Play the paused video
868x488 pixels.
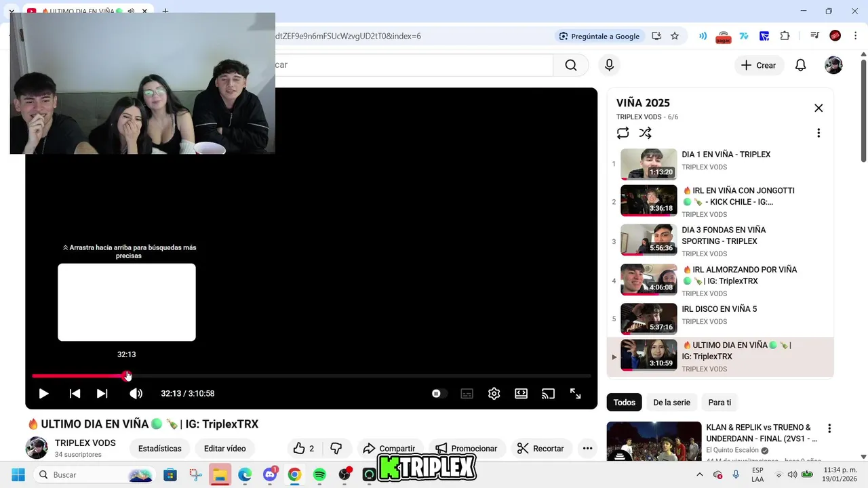click(x=43, y=394)
